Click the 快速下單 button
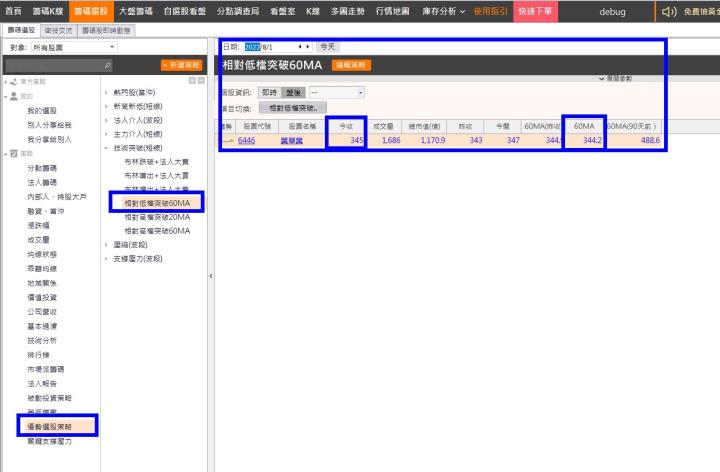 tap(535, 11)
